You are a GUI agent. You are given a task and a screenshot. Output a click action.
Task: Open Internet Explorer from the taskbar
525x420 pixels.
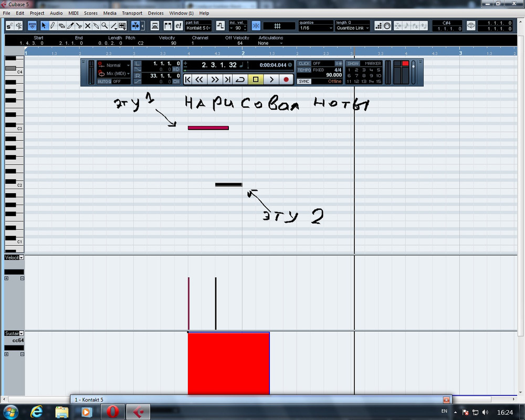click(x=37, y=412)
